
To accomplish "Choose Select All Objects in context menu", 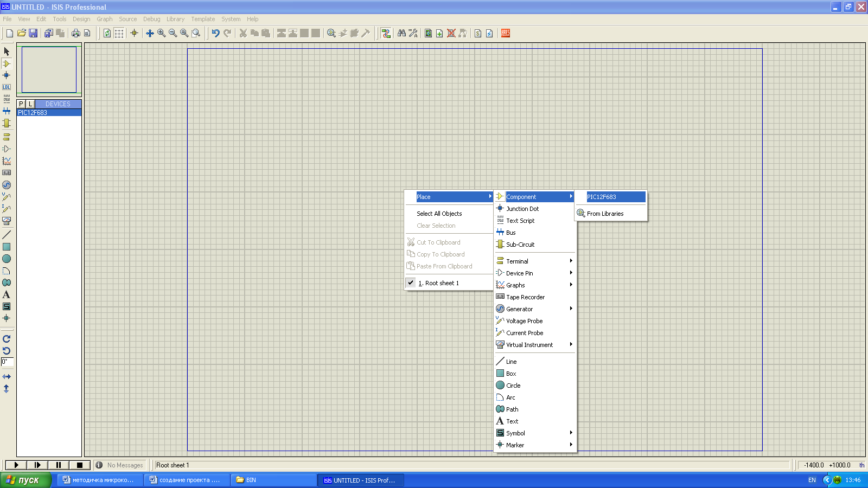I will [449, 214].
